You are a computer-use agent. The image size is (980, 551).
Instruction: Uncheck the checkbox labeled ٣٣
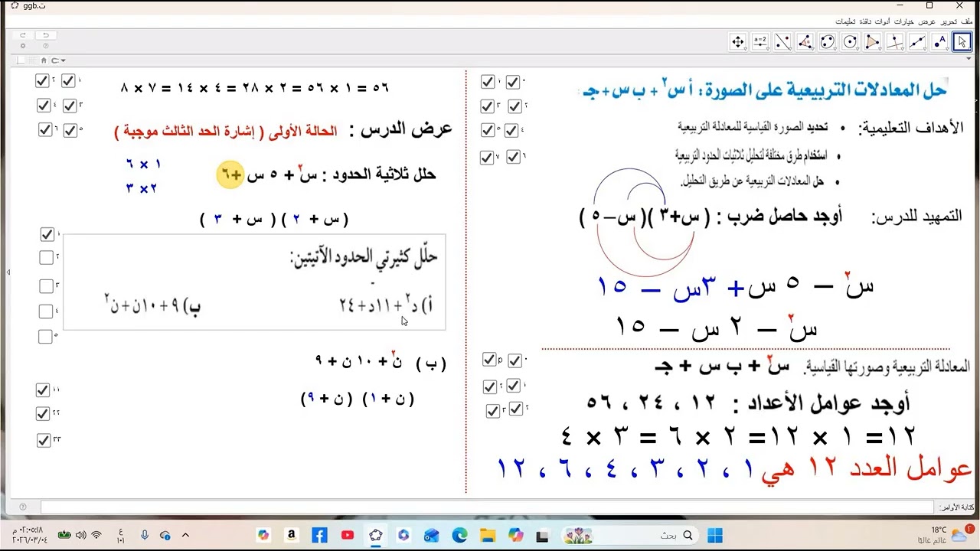[43, 441]
